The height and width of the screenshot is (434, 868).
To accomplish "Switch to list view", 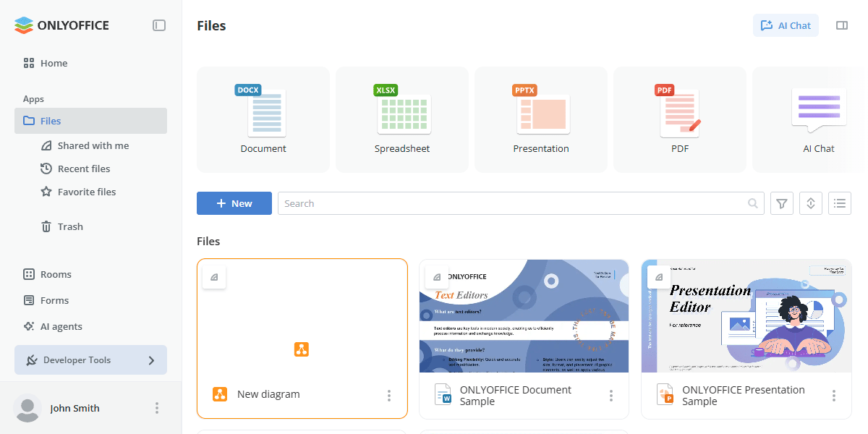I will coord(840,203).
